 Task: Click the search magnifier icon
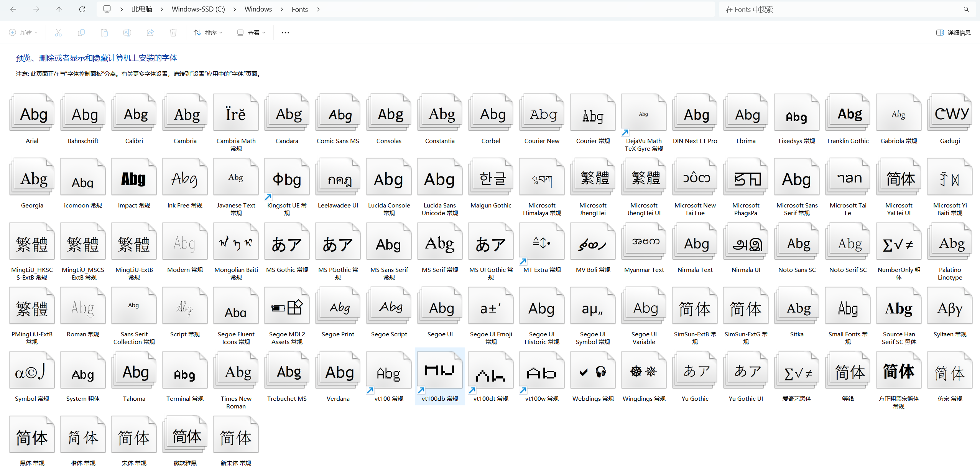click(x=966, y=9)
